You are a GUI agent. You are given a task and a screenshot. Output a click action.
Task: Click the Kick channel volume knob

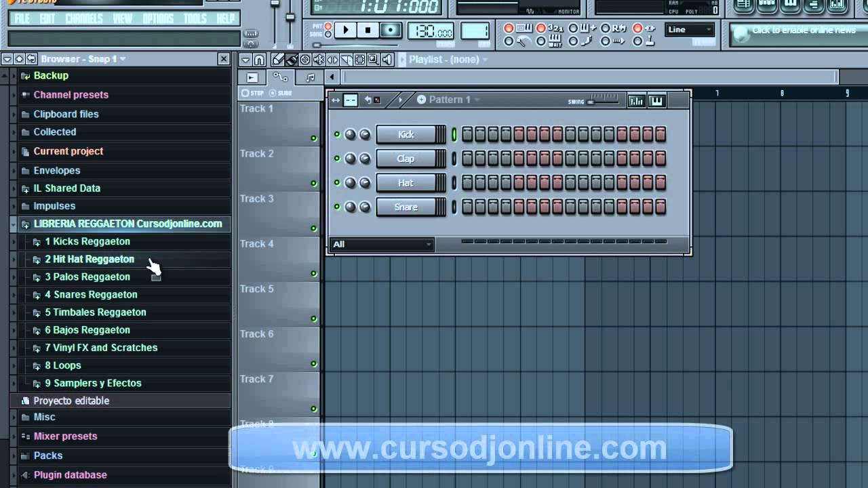pyautogui.click(x=365, y=134)
